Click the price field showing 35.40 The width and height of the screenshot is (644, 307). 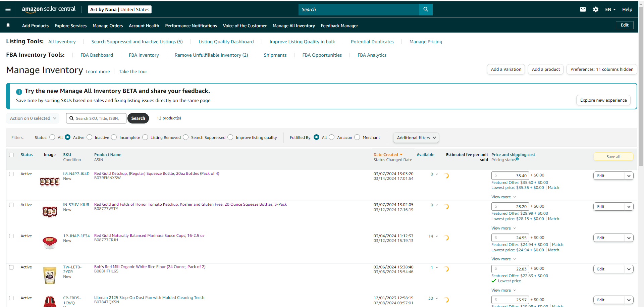[510, 175]
